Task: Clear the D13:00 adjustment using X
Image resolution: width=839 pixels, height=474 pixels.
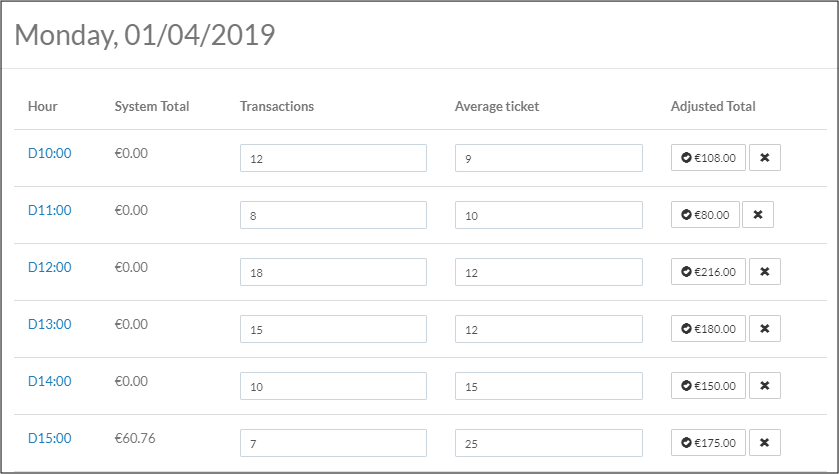Action: tap(765, 329)
